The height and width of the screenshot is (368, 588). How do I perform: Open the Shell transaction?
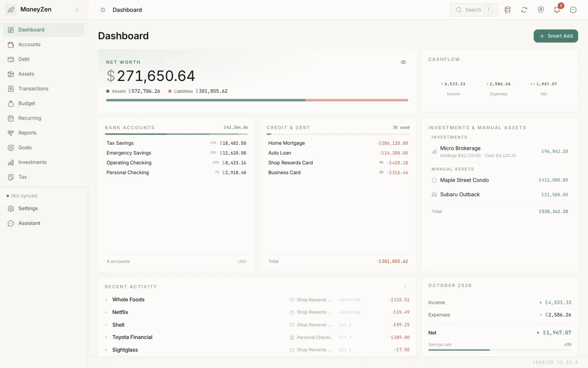tap(257, 325)
